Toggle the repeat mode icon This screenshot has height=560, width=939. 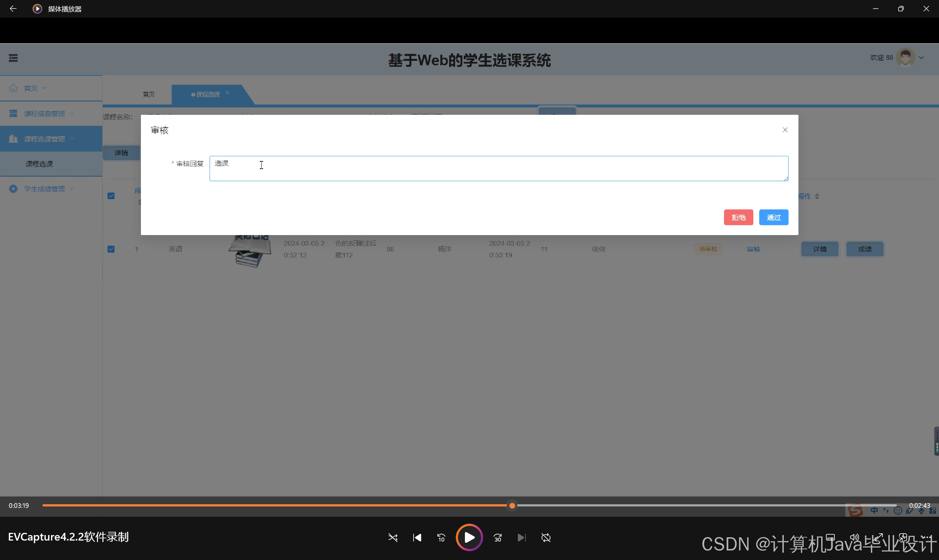coord(546,537)
